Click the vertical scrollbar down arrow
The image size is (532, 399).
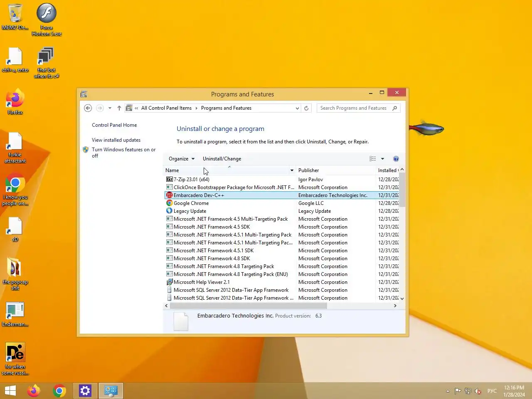click(402, 298)
